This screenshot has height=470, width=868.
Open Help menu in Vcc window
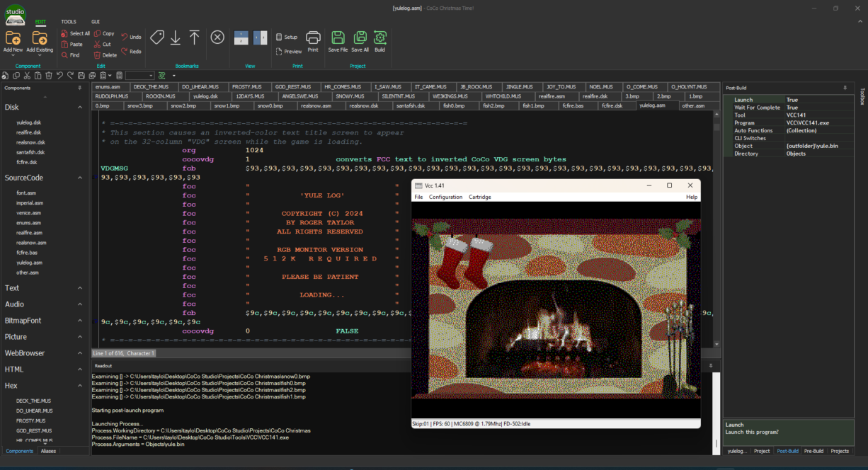[x=692, y=197]
